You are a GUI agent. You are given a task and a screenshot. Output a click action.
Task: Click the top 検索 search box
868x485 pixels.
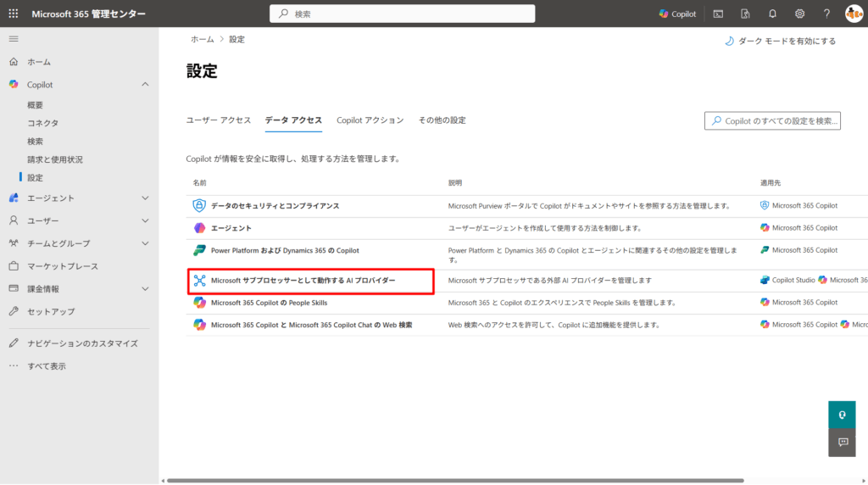[x=403, y=14]
